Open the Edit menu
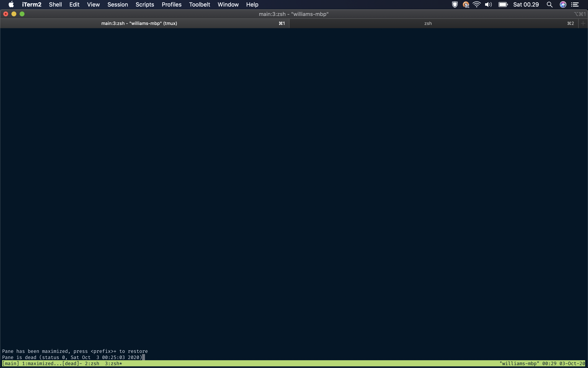 click(x=74, y=4)
